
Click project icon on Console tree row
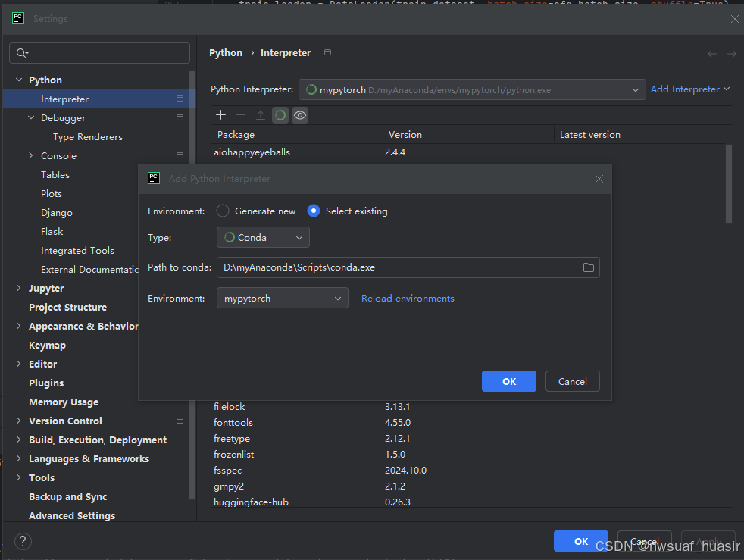click(180, 155)
